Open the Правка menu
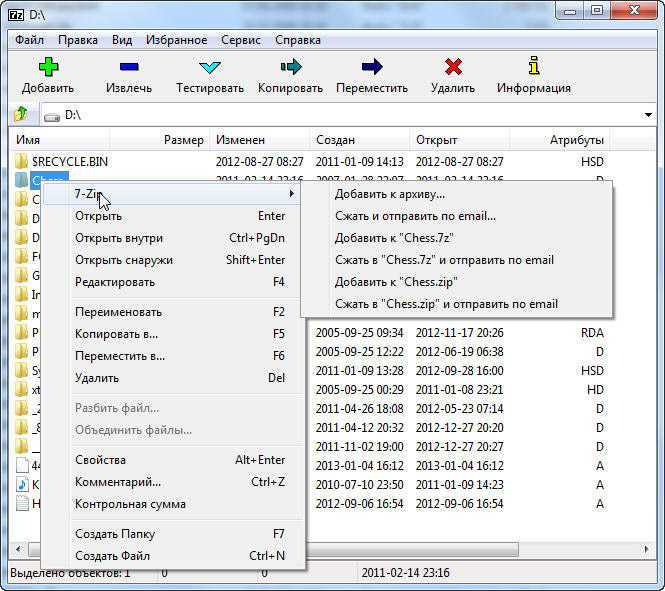Screen dimensions: 665x591 (x=78, y=40)
